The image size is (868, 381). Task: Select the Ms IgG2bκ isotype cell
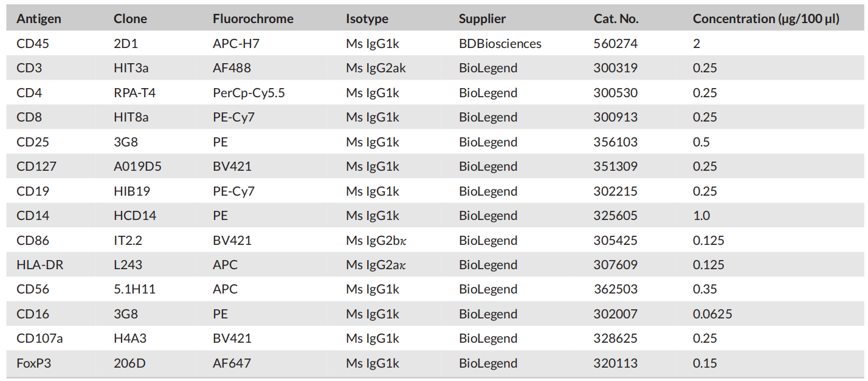[377, 241]
